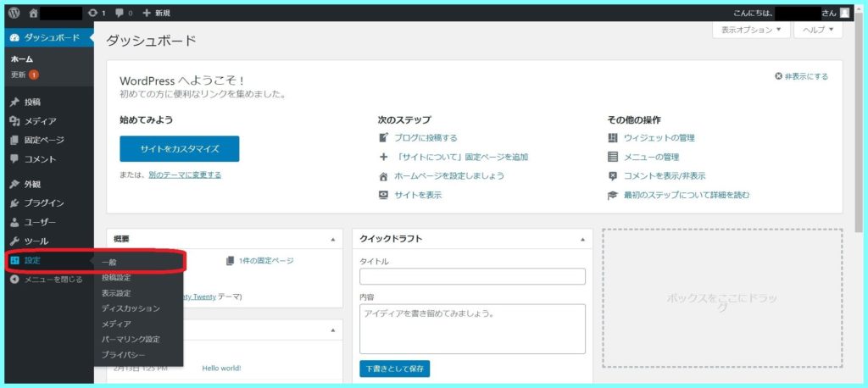Open the WordPress logo menu

(x=14, y=13)
